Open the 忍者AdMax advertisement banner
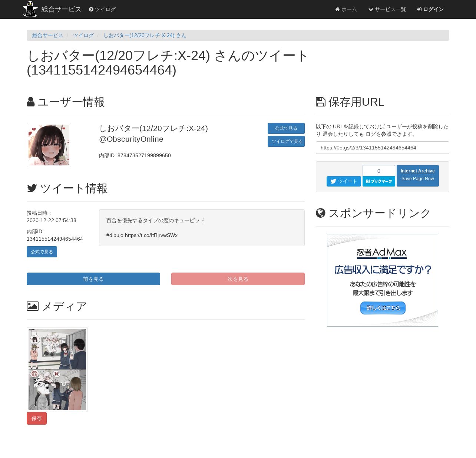476x458 pixels. click(383, 280)
